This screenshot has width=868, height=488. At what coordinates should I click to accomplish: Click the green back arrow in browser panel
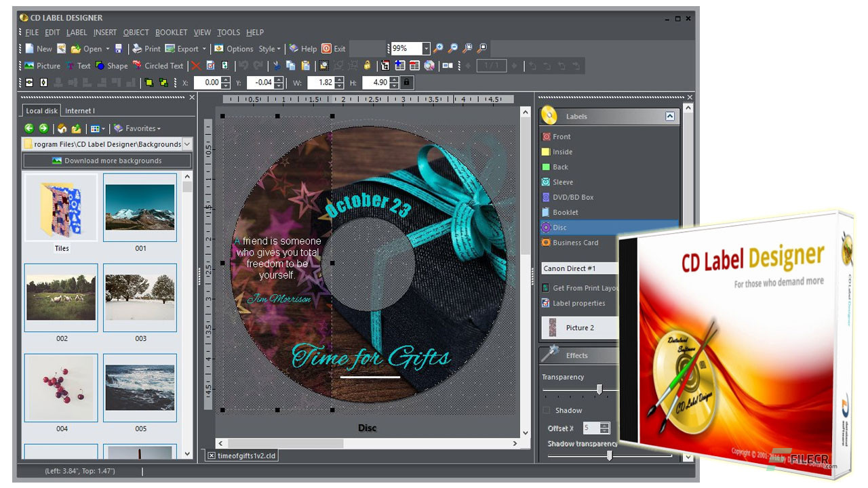coord(29,128)
